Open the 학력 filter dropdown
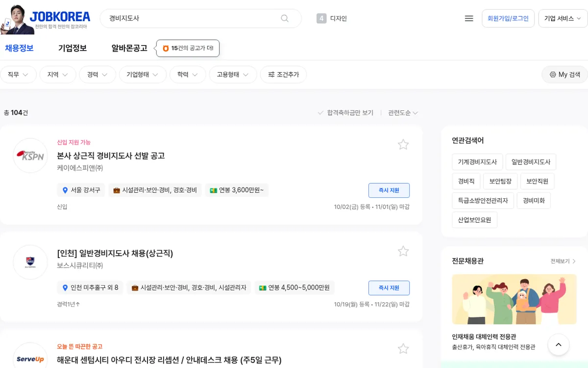 (x=188, y=75)
